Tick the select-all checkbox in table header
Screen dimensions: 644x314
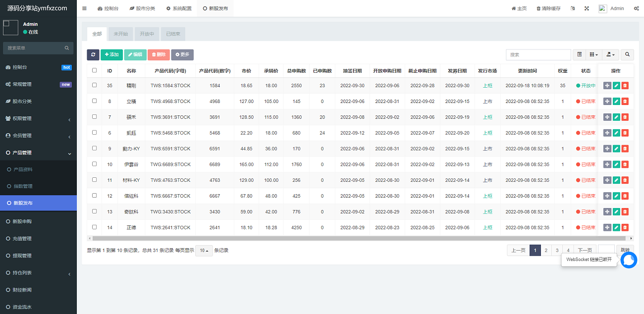(95, 70)
